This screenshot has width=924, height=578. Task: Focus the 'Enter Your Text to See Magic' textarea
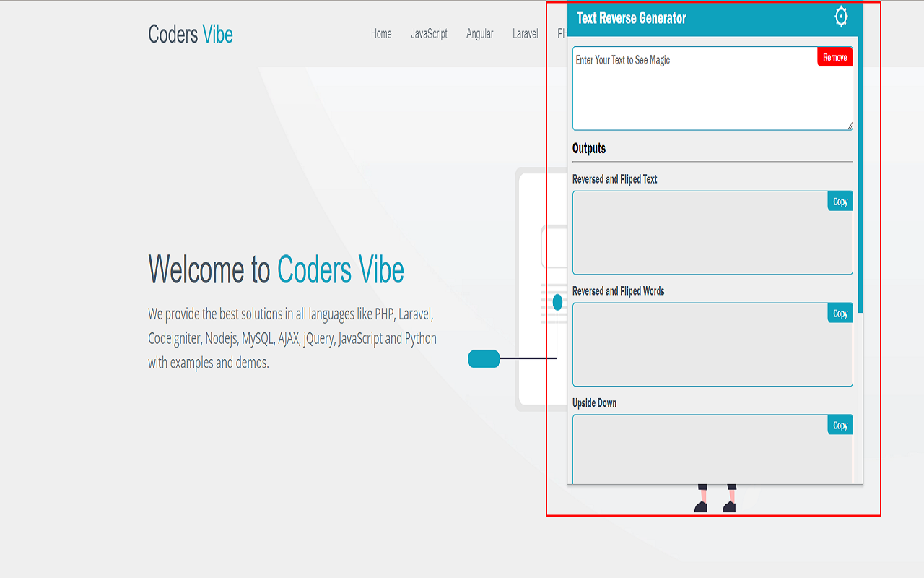tap(712, 89)
